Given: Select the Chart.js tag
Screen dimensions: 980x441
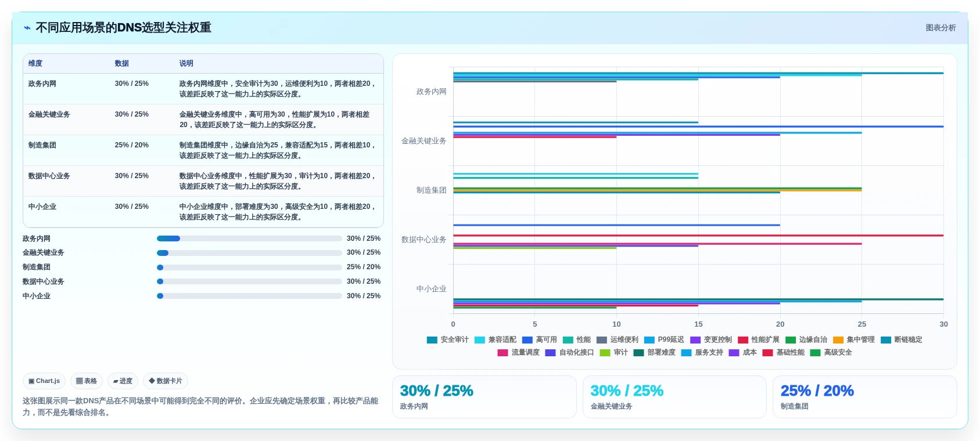Looking at the screenshot, I should 44,381.
